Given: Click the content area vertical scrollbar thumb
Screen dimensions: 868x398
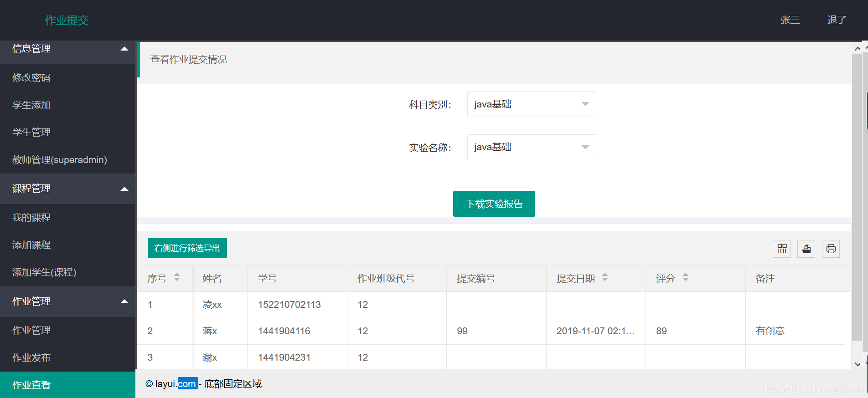Looking at the screenshot, I should click(x=857, y=197).
